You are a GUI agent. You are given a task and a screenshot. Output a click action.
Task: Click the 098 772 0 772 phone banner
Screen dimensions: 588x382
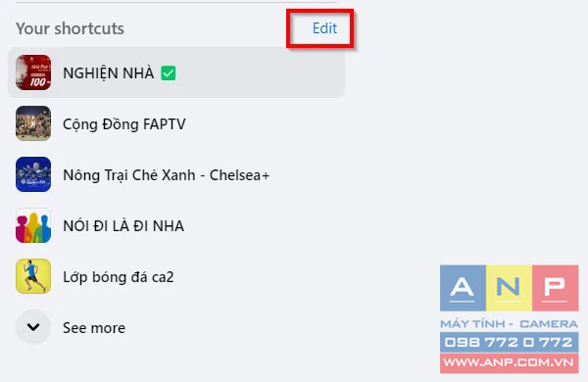tap(510, 342)
